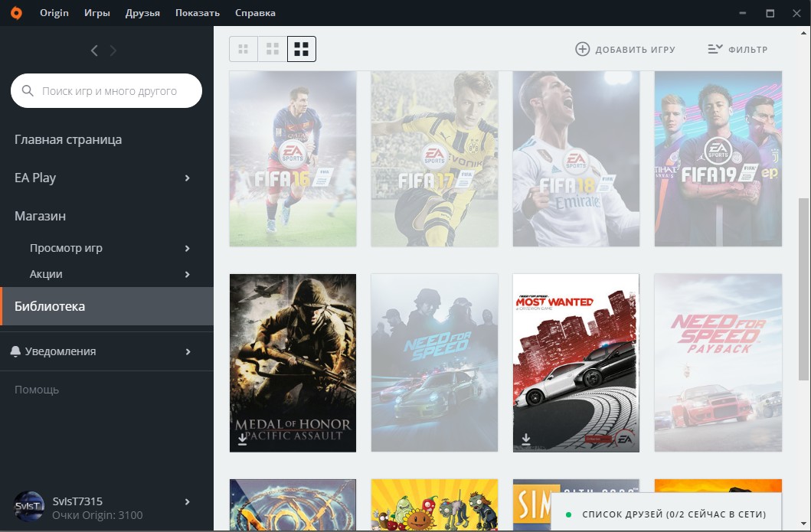Expand the Уведомления chevron
This screenshot has width=811, height=532.
coord(188,351)
